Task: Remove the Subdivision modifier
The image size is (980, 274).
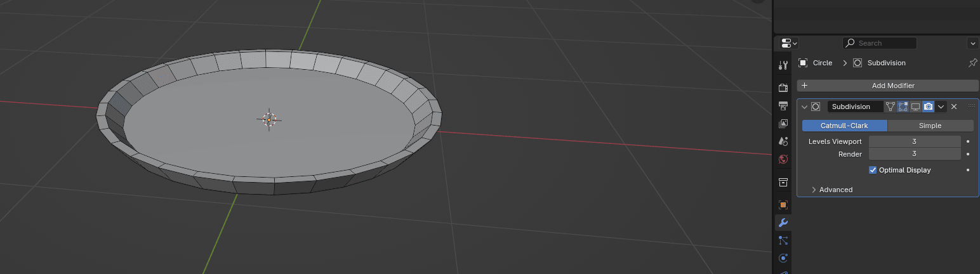Action: pos(954,107)
